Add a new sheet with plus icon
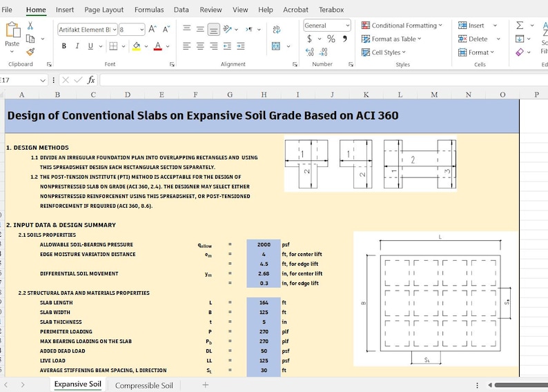Screen dimensions: 548x392 pyautogui.click(x=206, y=385)
